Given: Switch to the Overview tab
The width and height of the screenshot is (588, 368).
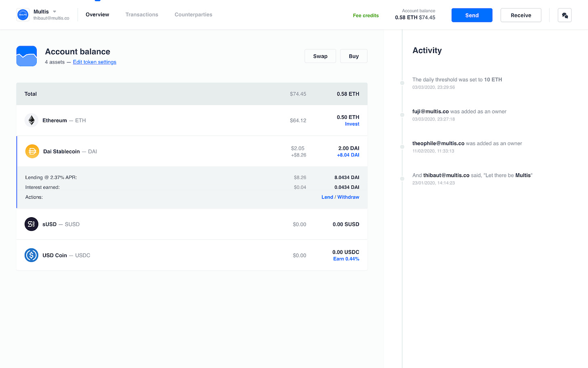Looking at the screenshot, I should [97, 15].
